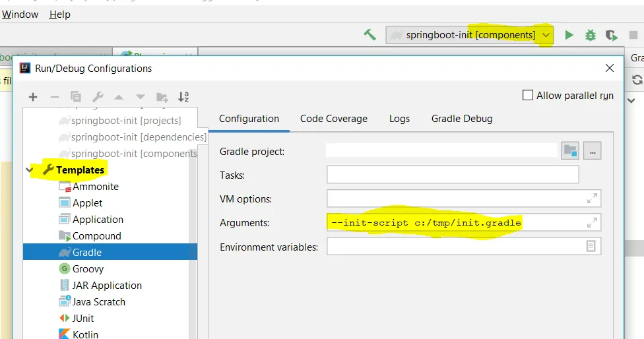Select the Groovy template
The height and width of the screenshot is (339, 644).
pyautogui.click(x=81, y=269)
